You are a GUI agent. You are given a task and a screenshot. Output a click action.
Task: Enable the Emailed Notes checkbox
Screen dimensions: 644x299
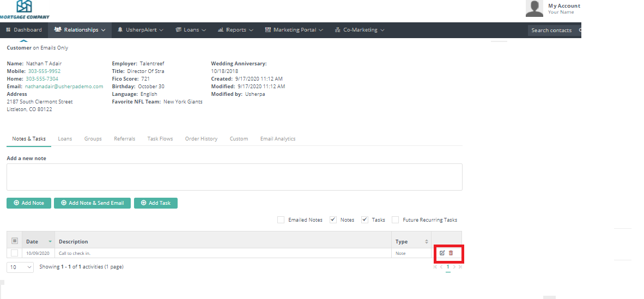click(x=281, y=220)
